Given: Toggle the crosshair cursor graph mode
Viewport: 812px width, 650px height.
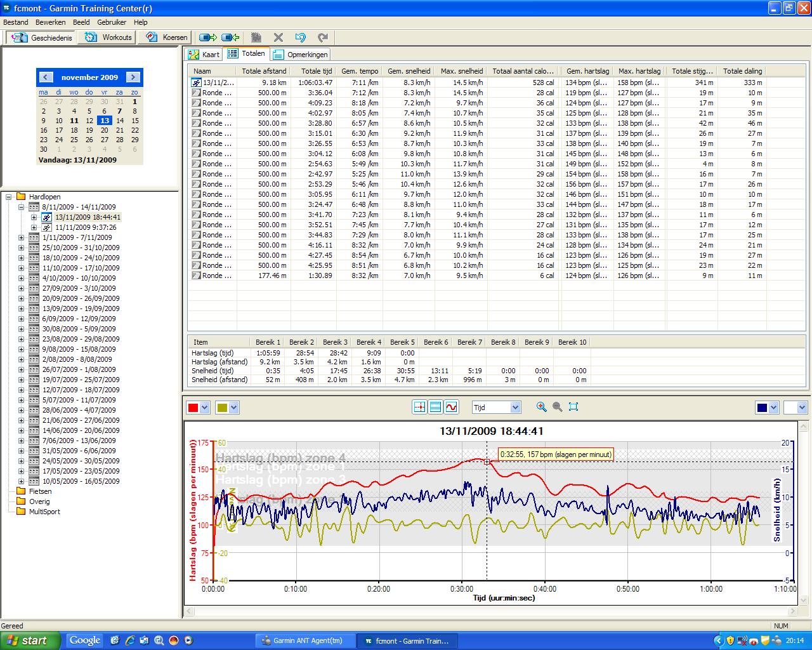Looking at the screenshot, I should pos(419,407).
